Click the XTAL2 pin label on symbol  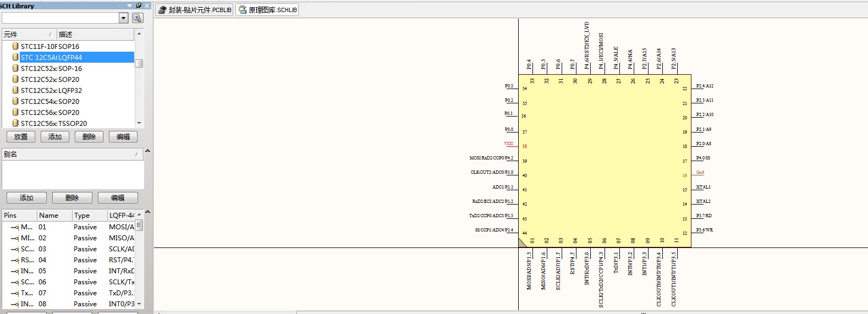[x=703, y=201]
